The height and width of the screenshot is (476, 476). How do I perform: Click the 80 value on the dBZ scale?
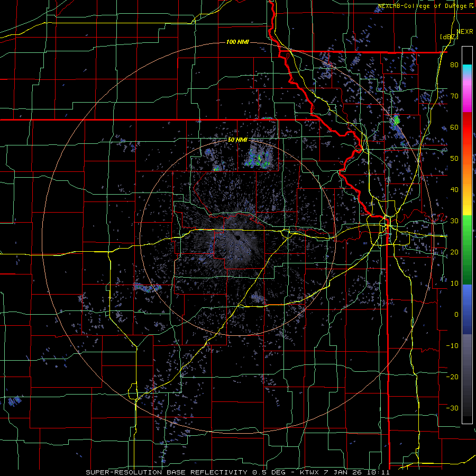pos(454,65)
